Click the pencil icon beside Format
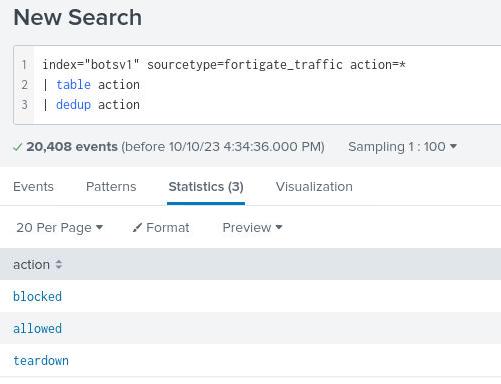The height and width of the screenshot is (384, 501). coord(137,228)
